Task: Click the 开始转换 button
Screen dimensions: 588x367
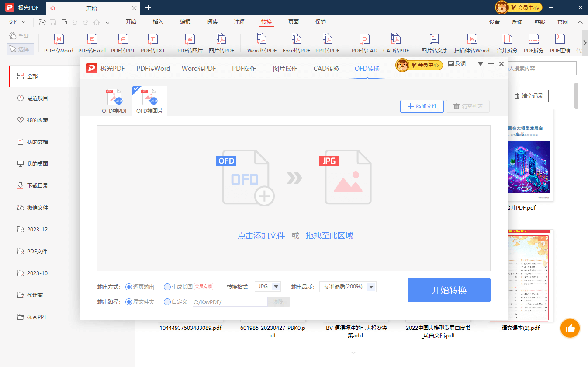Action: [x=449, y=290]
